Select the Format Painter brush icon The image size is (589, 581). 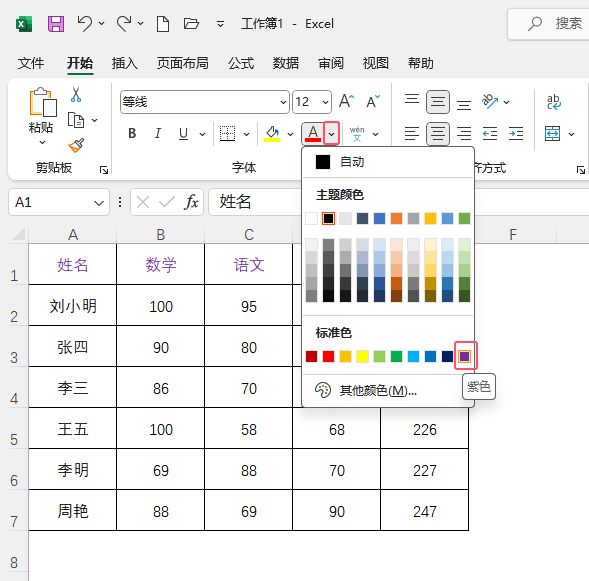(x=76, y=145)
